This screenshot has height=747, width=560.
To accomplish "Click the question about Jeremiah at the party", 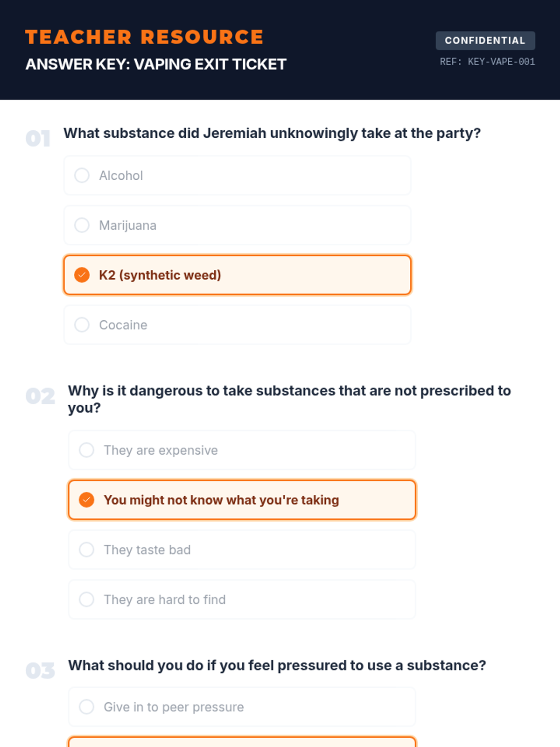I will click(x=272, y=134).
